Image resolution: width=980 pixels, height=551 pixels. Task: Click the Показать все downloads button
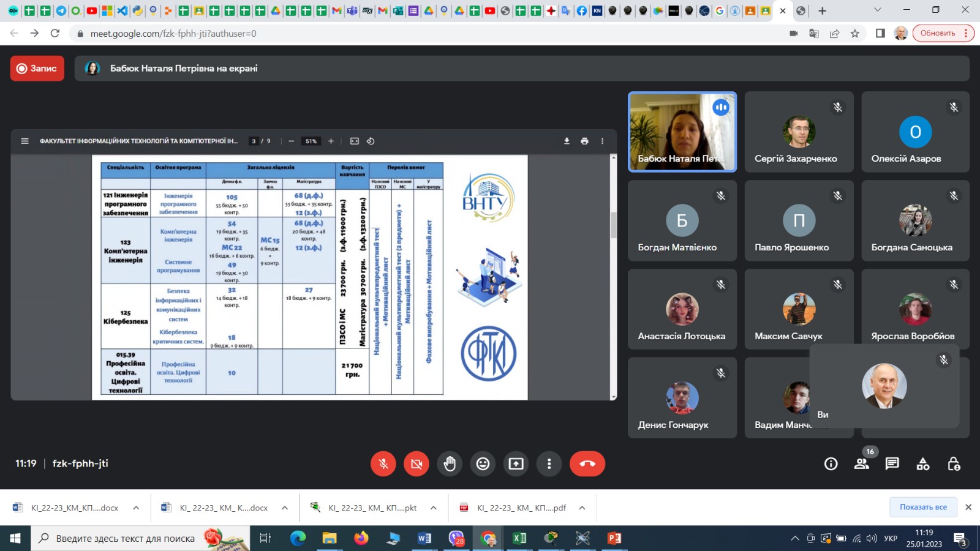click(x=922, y=507)
